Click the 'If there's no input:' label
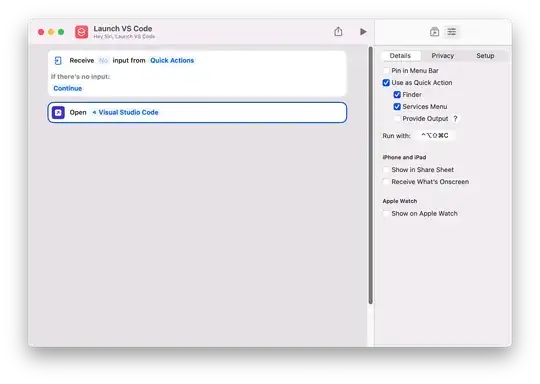This screenshot has height=384, width=540. (x=80, y=76)
